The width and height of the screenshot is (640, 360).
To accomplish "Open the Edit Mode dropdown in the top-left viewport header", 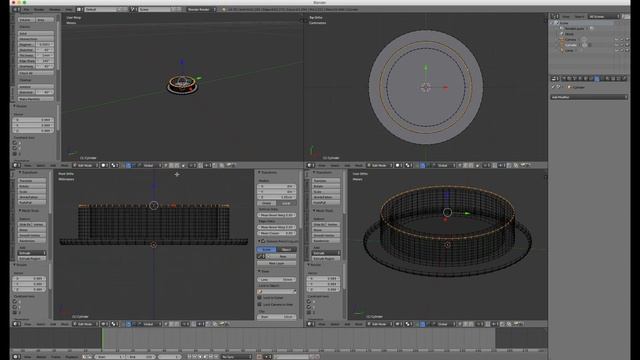I will pyautogui.click(x=85, y=165).
